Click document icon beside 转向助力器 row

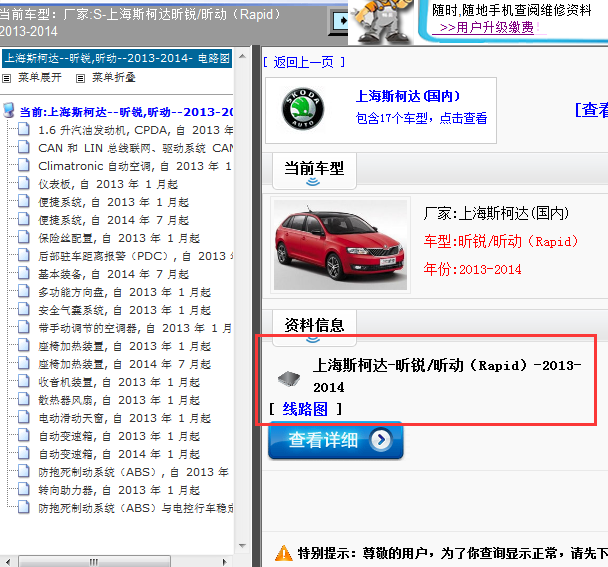click(x=24, y=489)
